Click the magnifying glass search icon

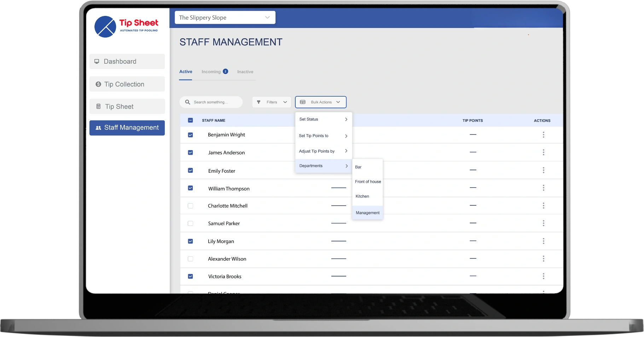point(188,102)
